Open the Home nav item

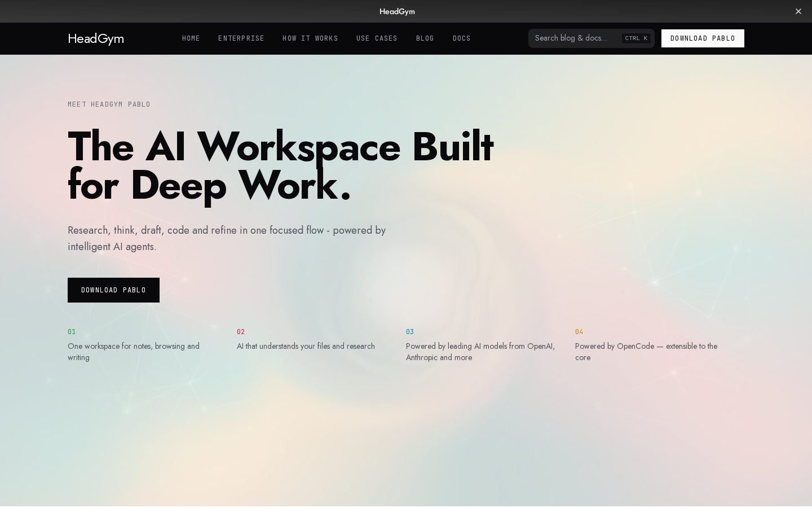tap(191, 38)
